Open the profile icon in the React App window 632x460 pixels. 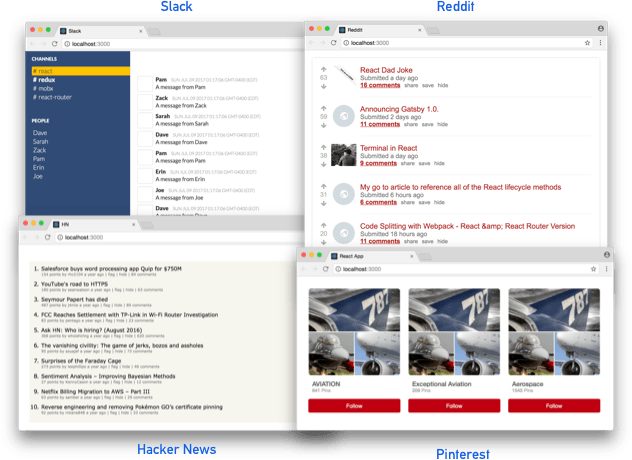[607, 255]
